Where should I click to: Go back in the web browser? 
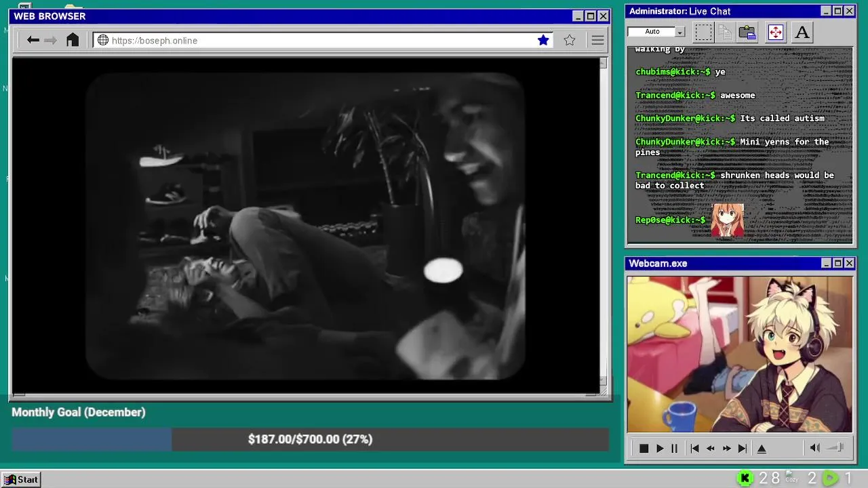pos(33,40)
